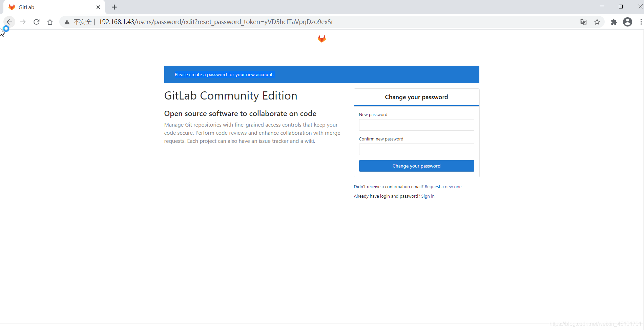The width and height of the screenshot is (644, 330).
Task: Close the GitLab tab
Action: [x=98, y=7]
